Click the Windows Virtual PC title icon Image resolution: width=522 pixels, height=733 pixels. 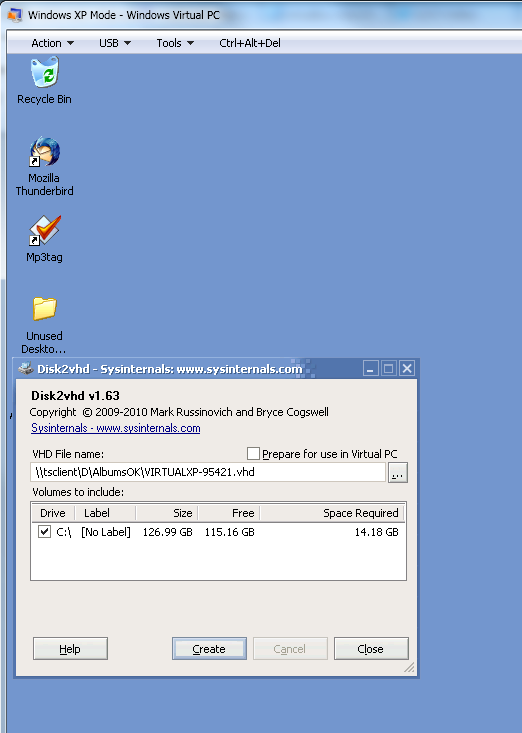[x=14, y=15]
